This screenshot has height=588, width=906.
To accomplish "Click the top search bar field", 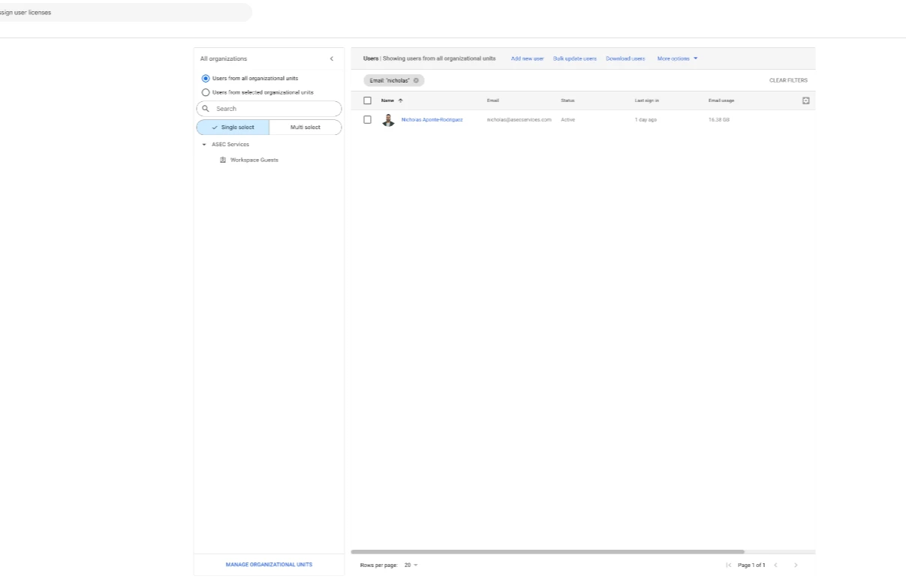I will (126, 13).
